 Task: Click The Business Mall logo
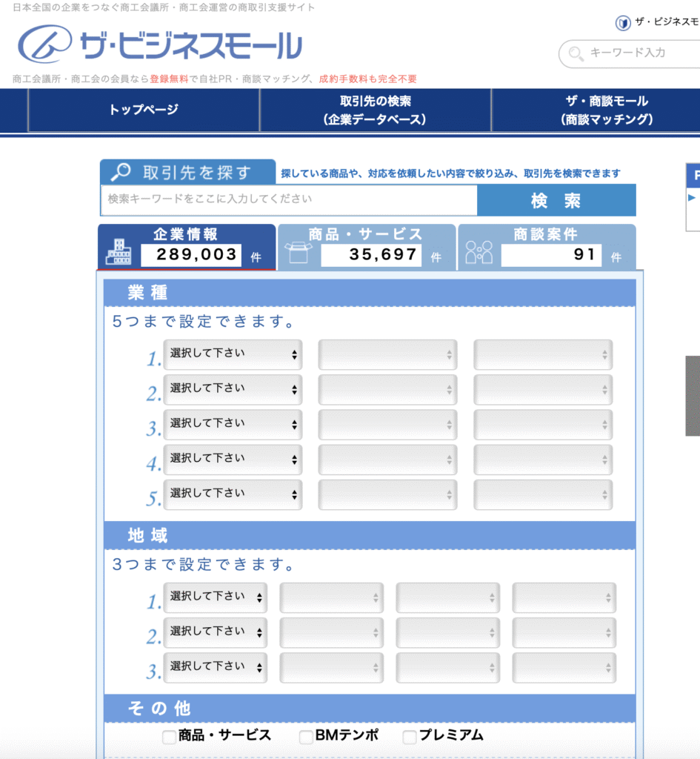tap(160, 44)
